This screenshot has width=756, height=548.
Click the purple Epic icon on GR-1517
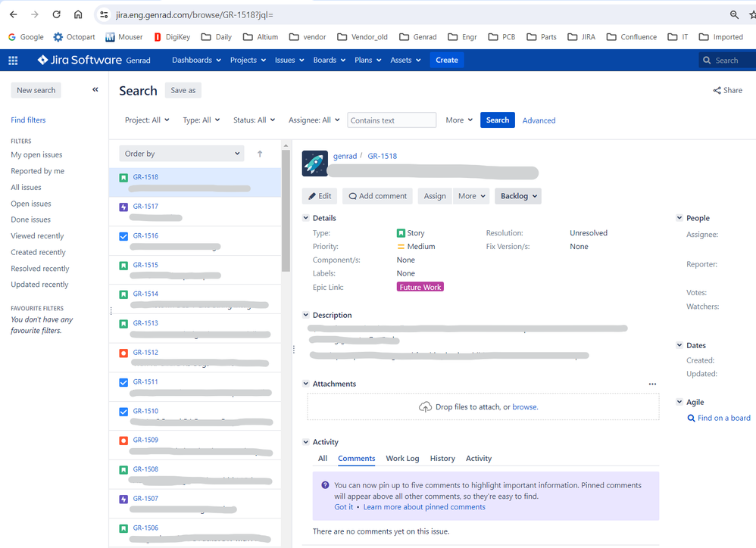pos(123,206)
